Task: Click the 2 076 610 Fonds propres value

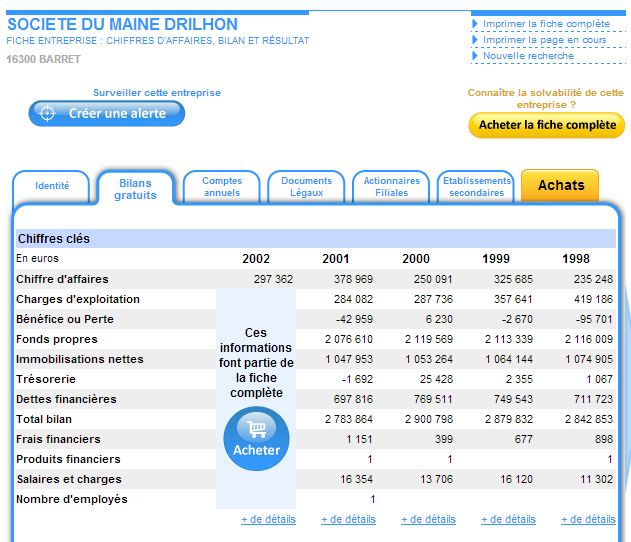Action: pos(349,339)
